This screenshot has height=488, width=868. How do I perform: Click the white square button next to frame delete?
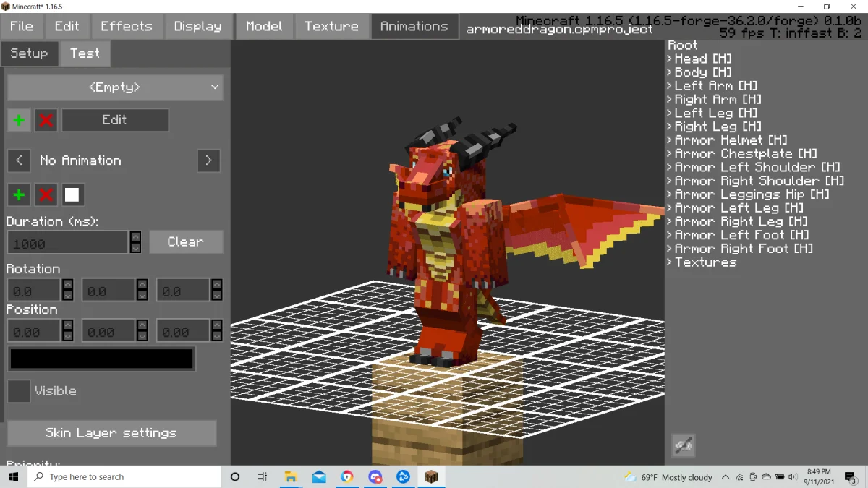click(72, 194)
